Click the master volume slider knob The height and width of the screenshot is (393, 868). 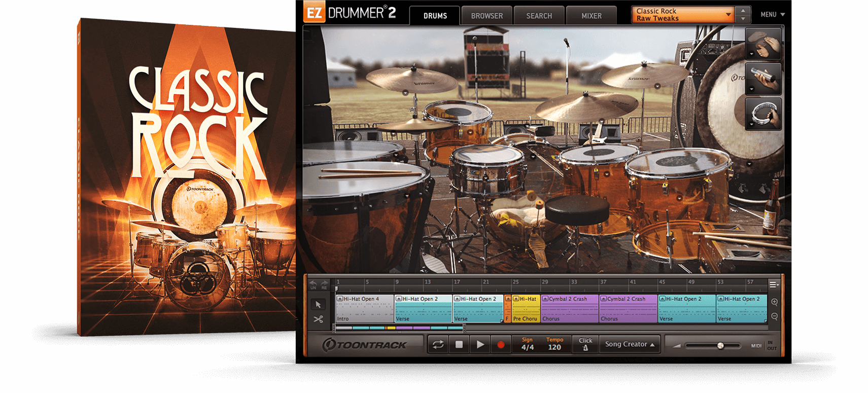click(720, 346)
